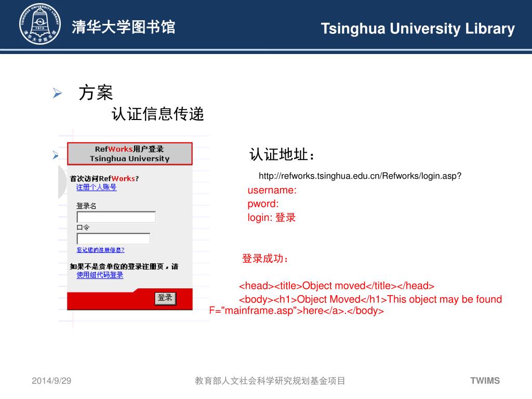Select the red login: 登录 text
The height and width of the screenshot is (399, 532).
coord(271,218)
